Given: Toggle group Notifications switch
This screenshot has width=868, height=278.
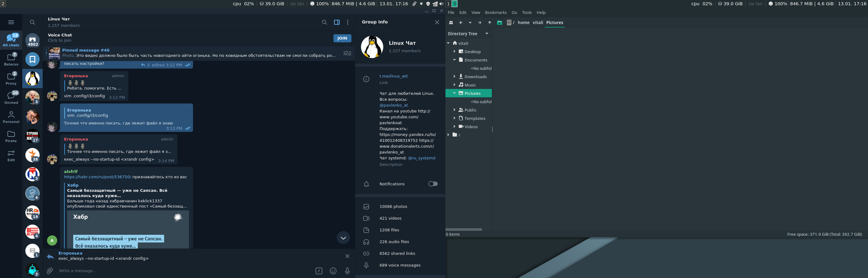Looking at the screenshot, I should point(433,184).
